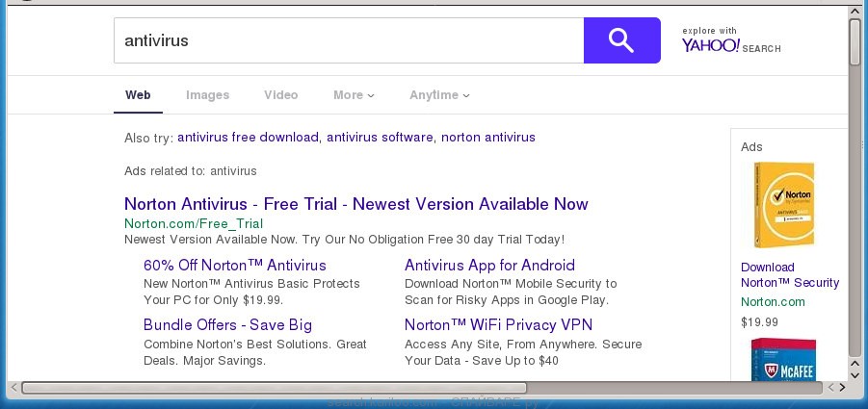The image size is (868, 409).
Task: Select the Web tab
Action: point(138,95)
